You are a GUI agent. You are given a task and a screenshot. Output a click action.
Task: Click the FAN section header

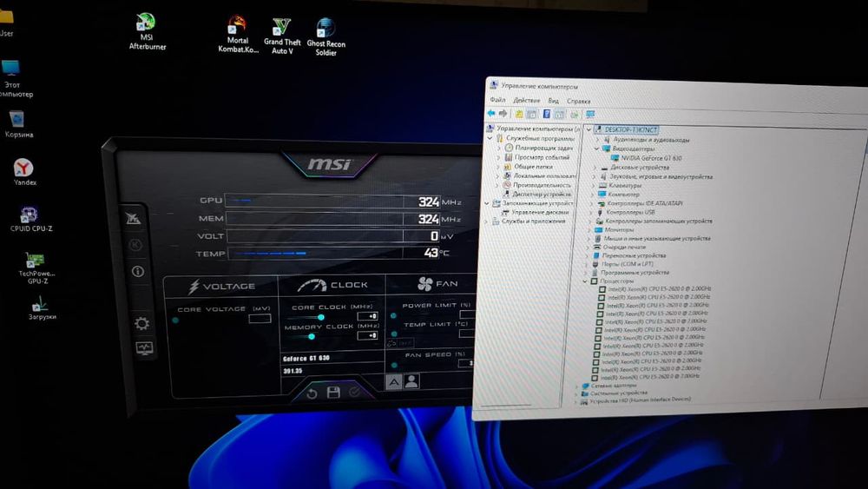coord(437,283)
